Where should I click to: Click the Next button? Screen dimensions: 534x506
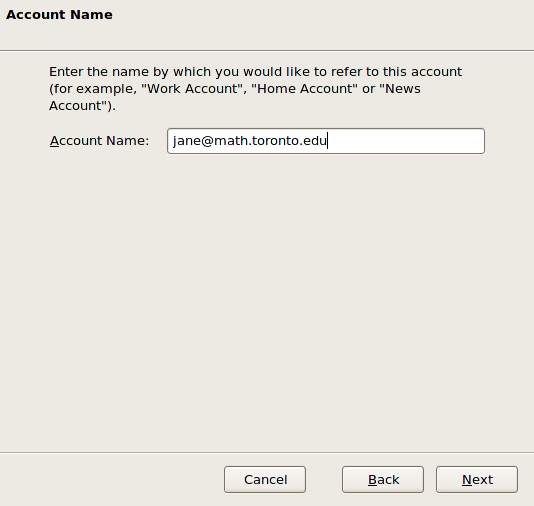pos(477,479)
